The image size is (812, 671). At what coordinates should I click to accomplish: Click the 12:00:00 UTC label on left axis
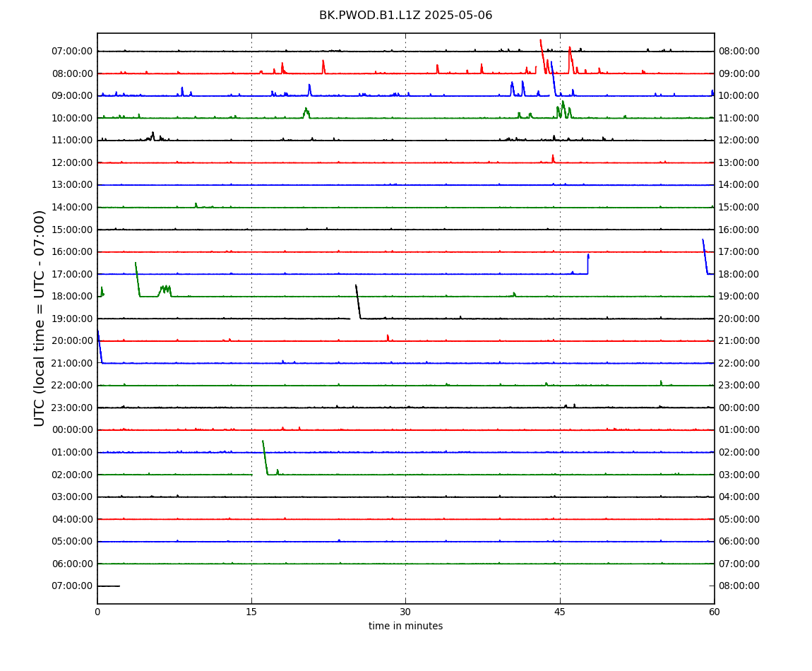click(72, 162)
